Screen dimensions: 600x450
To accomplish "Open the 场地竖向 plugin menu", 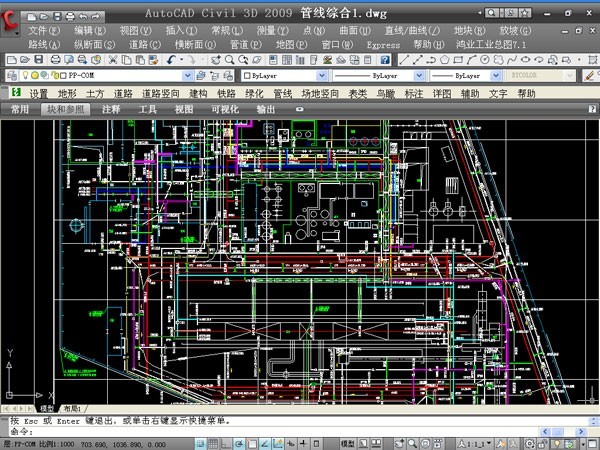I will tap(320, 93).
